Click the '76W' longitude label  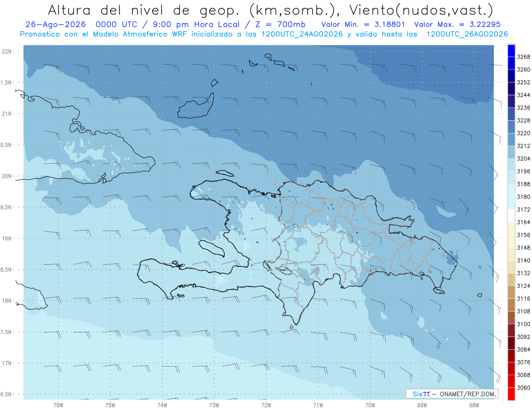(58, 405)
